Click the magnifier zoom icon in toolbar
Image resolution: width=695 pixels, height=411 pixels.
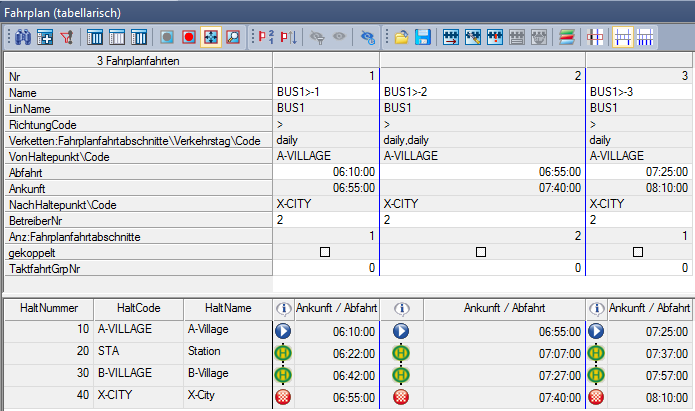pyautogui.click(x=233, y=38)
